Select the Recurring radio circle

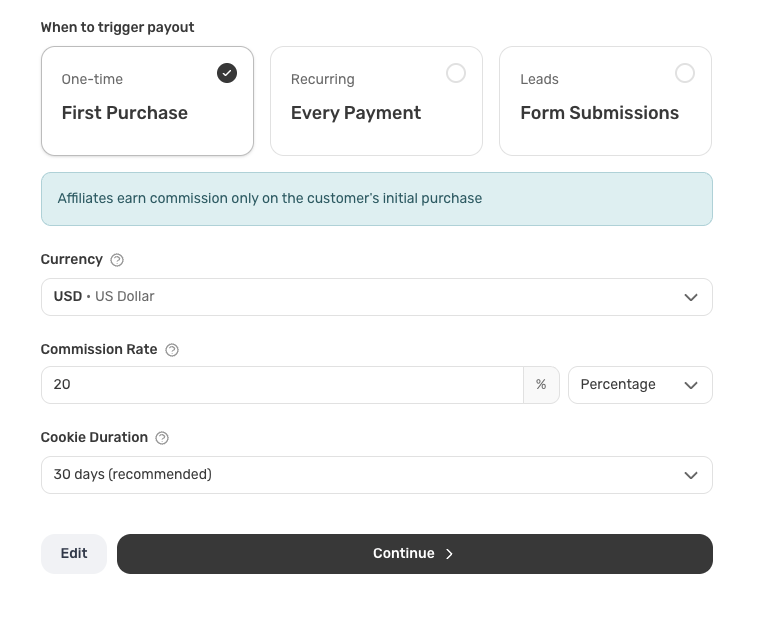coord(456,73)
